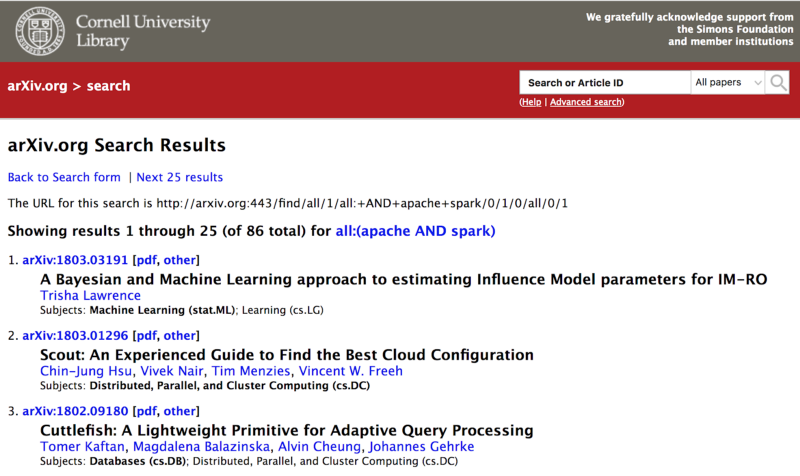800x476 pixels.
Task: Click the Cornell University seal logo
Action: [40, 31]
